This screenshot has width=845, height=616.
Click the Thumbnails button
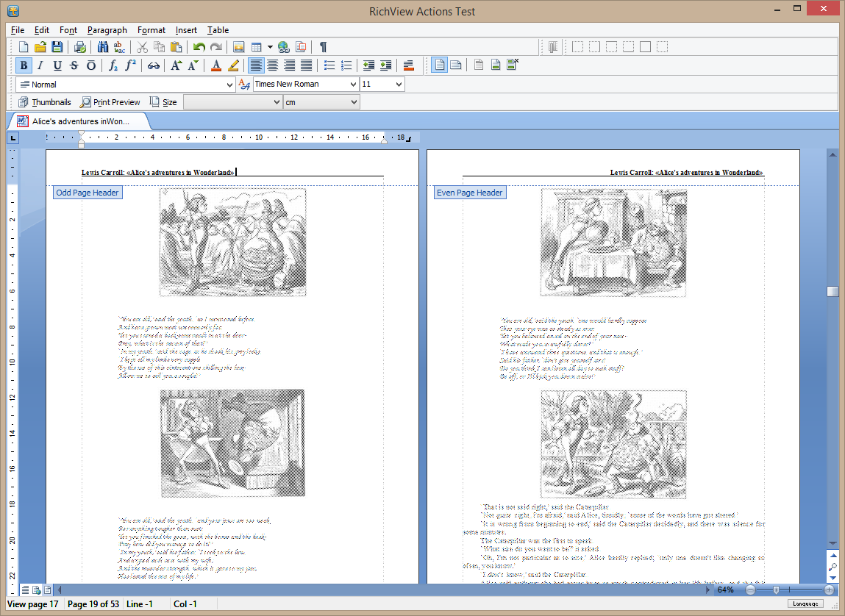(x=45, y=102)
